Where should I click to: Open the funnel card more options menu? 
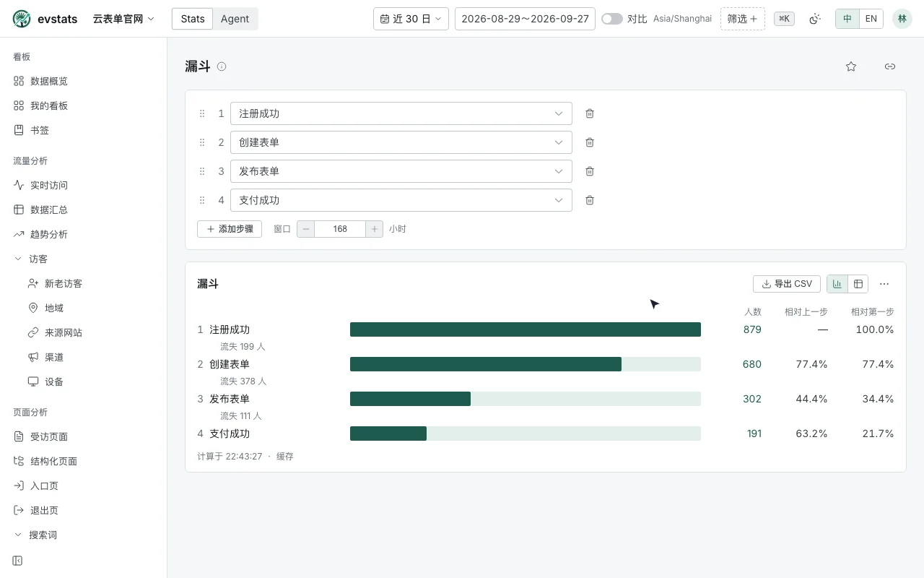[x=884, y=284]
